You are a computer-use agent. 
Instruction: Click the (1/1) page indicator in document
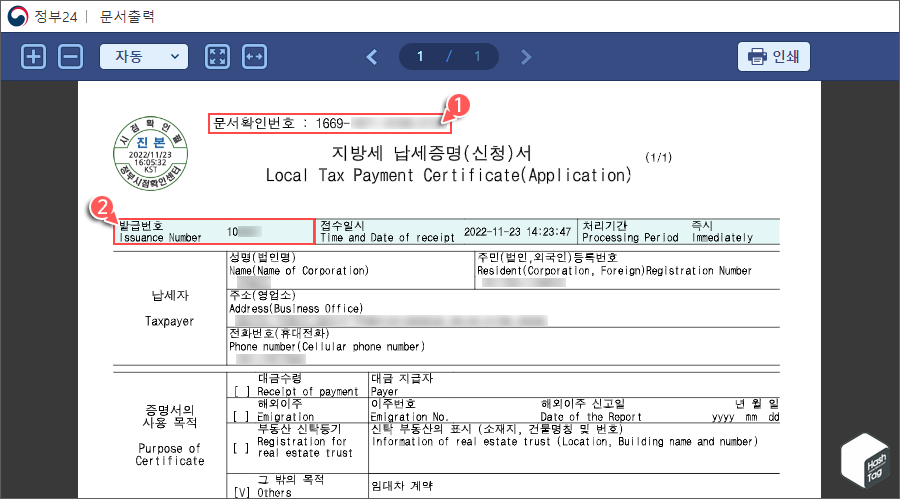tap(658, 157)
